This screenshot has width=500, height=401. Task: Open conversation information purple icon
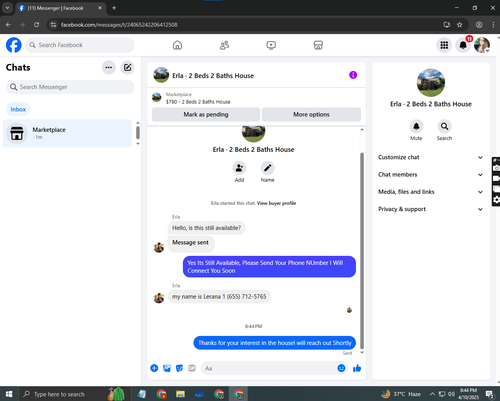[353, 75]
